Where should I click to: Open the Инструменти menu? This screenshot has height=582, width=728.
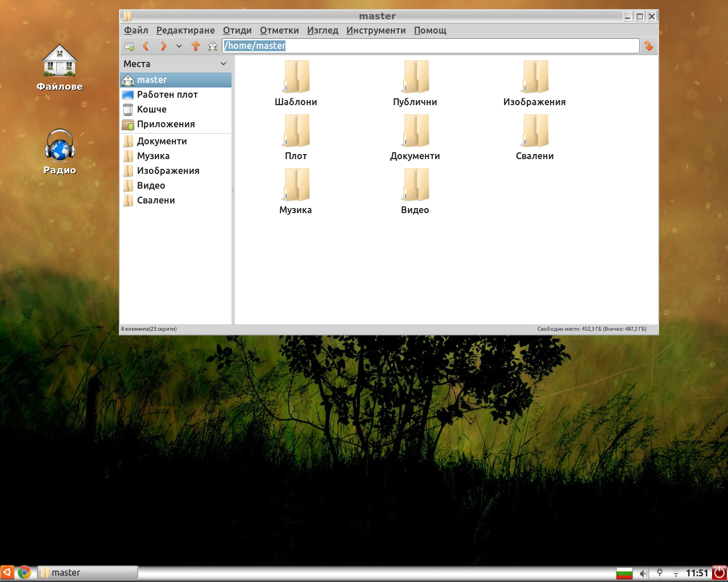click(376, 31)
